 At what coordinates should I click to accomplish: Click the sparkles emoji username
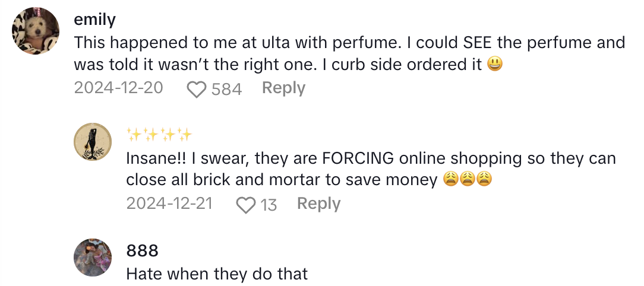click(159, 135)
